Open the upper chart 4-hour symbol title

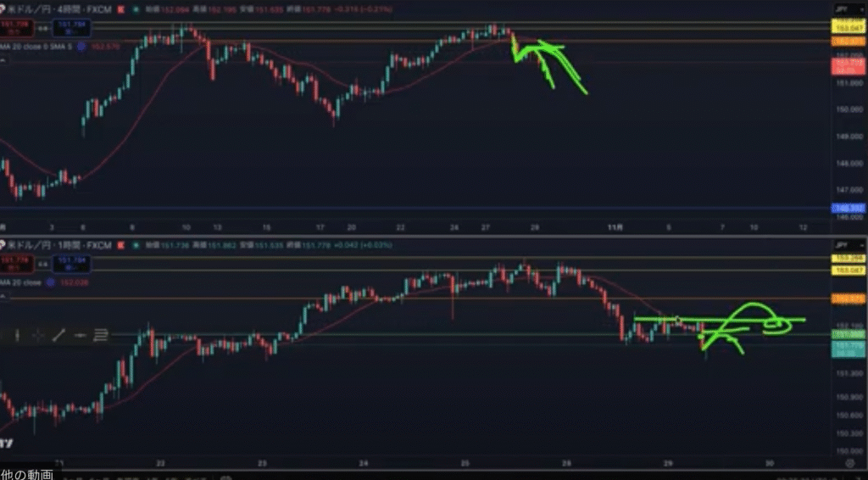pyautogui.click(x=58, y=8)
